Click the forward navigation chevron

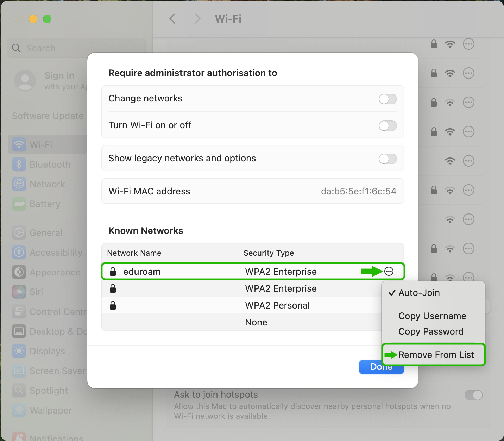click(197, 19)
